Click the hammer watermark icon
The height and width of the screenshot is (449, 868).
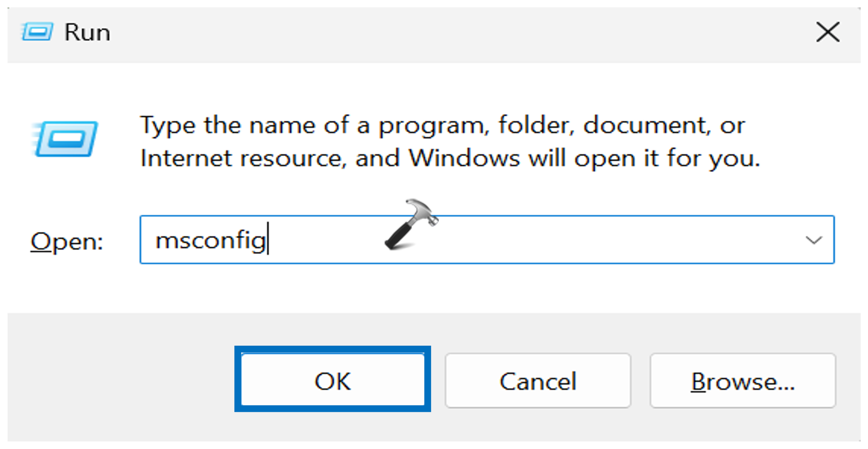click(411, 224)
